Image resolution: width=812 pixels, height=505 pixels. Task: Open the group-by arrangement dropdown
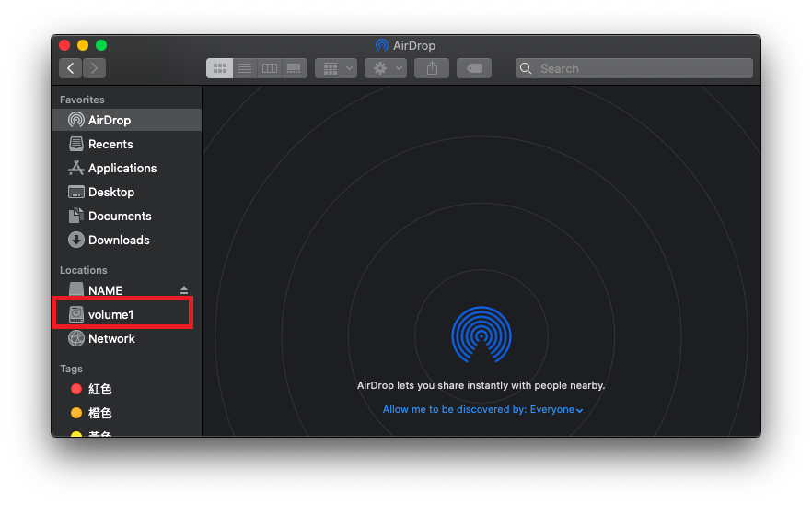336,68
